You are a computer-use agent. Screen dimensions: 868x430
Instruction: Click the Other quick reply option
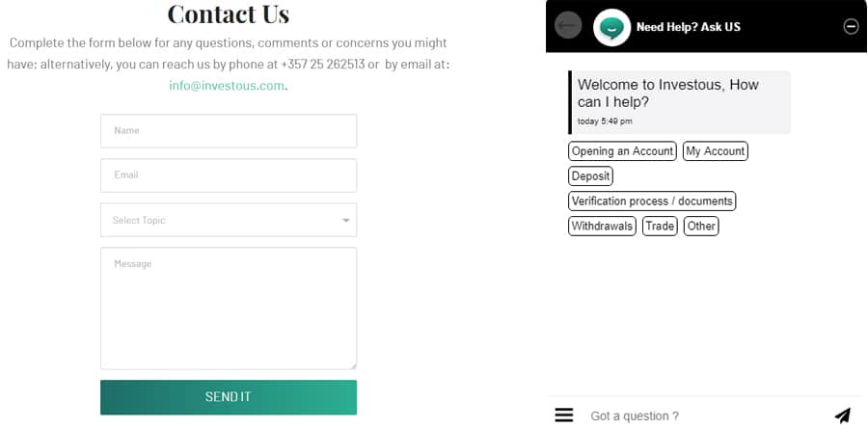pos(701,227)
